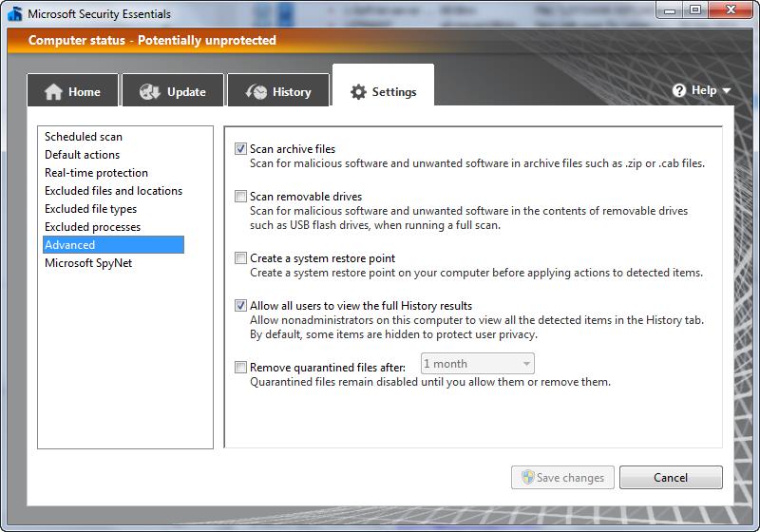Viewport: 760px width, 532px height.
Task: Select the Settings tab
Action: (x=383, y=86)
